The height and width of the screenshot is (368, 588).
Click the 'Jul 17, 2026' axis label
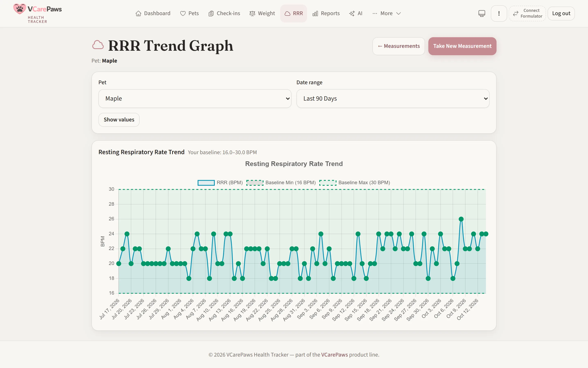click(x=109, y=309)
